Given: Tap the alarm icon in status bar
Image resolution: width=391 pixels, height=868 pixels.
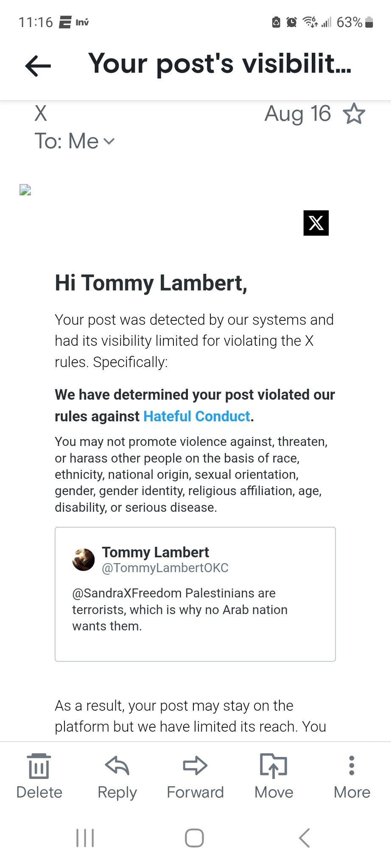Looking at the screenshot, I should point(292,22).
